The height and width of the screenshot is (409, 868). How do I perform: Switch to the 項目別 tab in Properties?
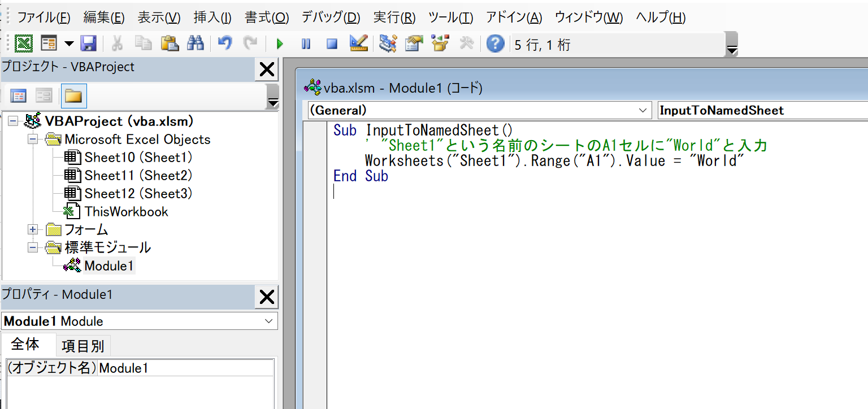[x=83, y=346]
